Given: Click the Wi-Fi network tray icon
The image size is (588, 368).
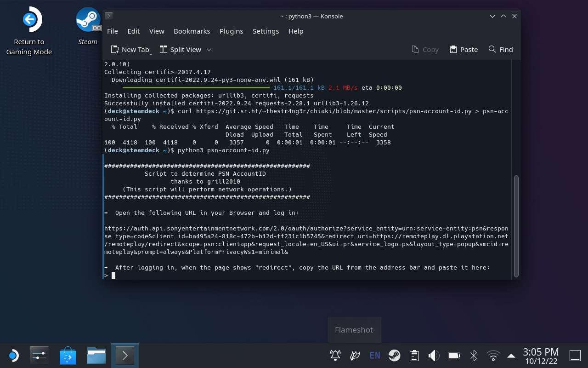Looking at the screenshot, I should point(493,355).
